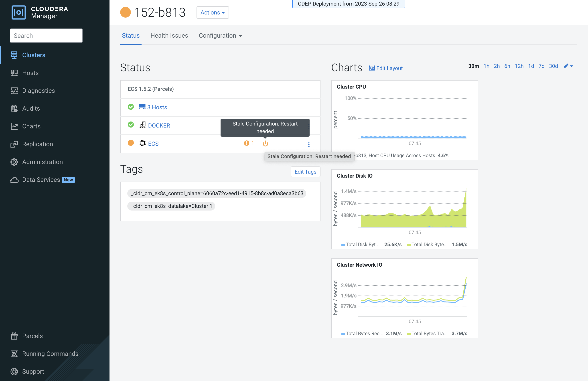Click the Support lifebuoy sidebar item
588x381 pixels.
tap(33, 371)
